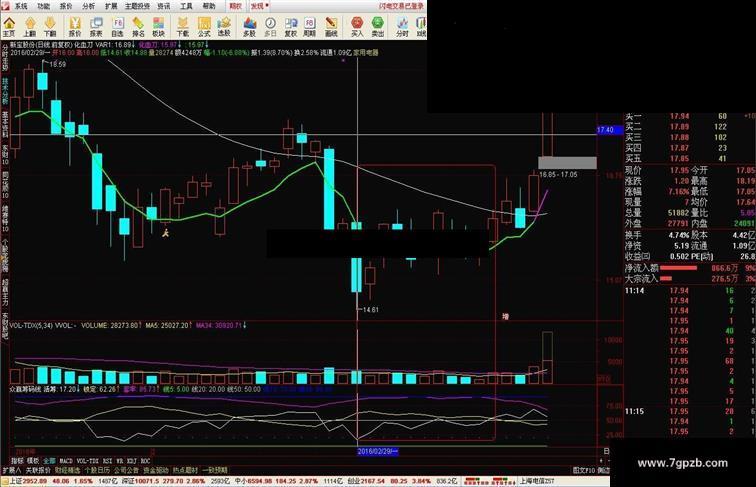Click the green 卖出 sell icon

[378, 26]
